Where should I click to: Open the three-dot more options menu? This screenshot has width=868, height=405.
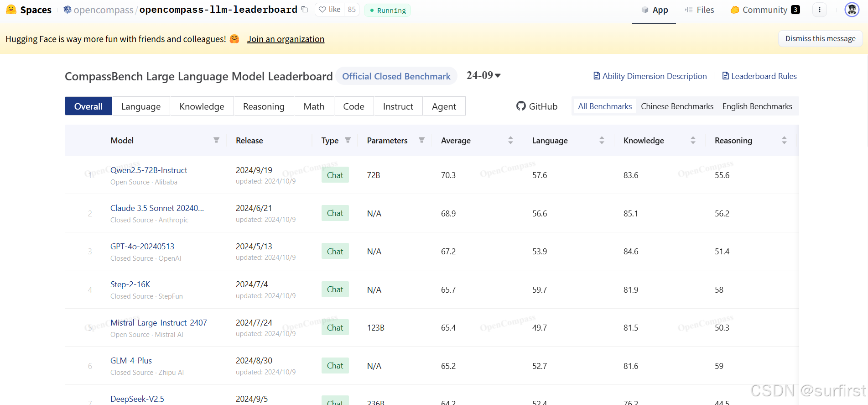pos(820,10)
